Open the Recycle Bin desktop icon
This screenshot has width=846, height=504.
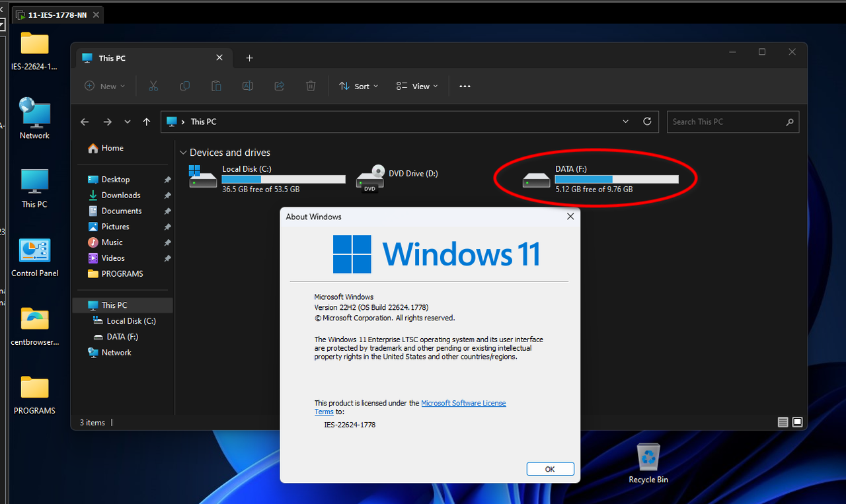pos(648,464)
